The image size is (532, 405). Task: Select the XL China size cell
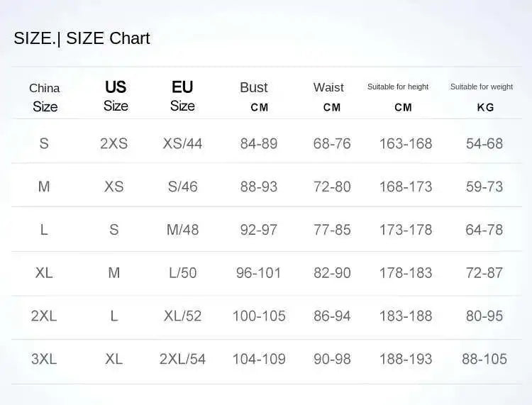(x=44, y=272)
